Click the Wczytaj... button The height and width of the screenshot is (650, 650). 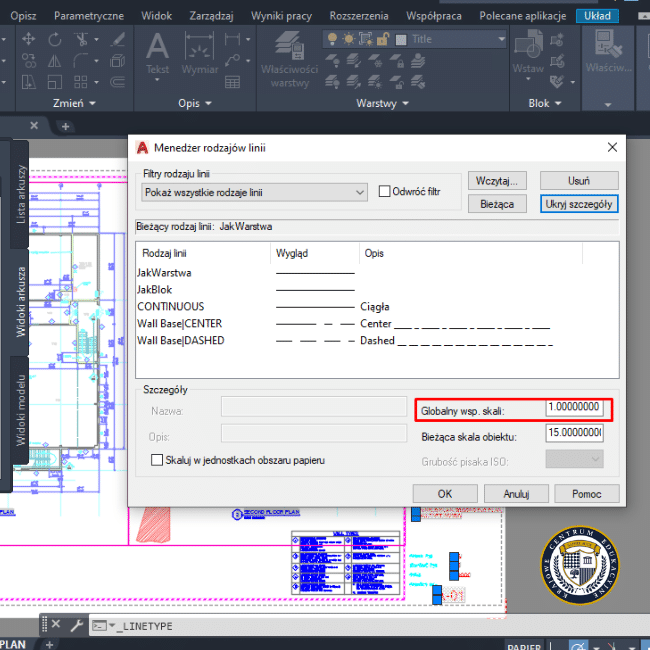[497, 181]
